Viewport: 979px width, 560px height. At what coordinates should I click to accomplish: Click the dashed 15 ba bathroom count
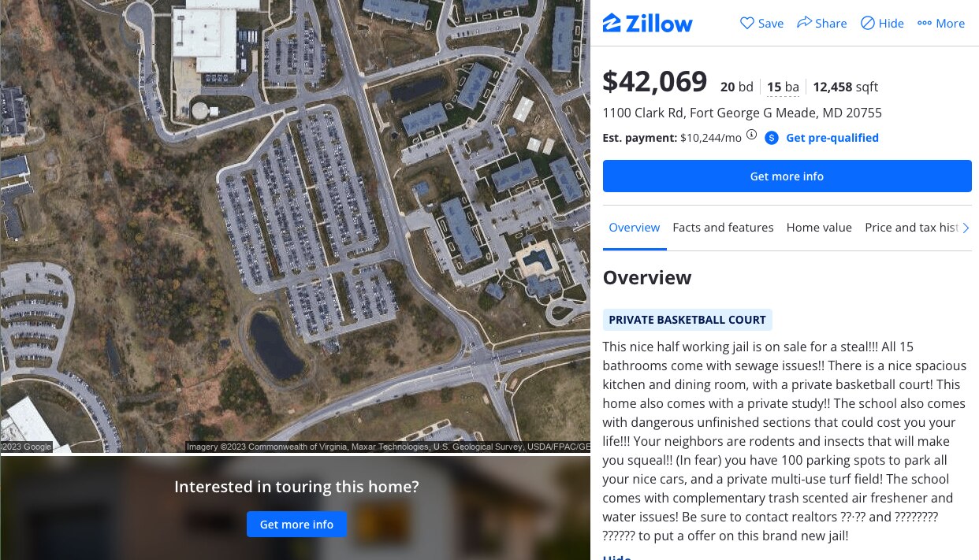pos(781,87)
